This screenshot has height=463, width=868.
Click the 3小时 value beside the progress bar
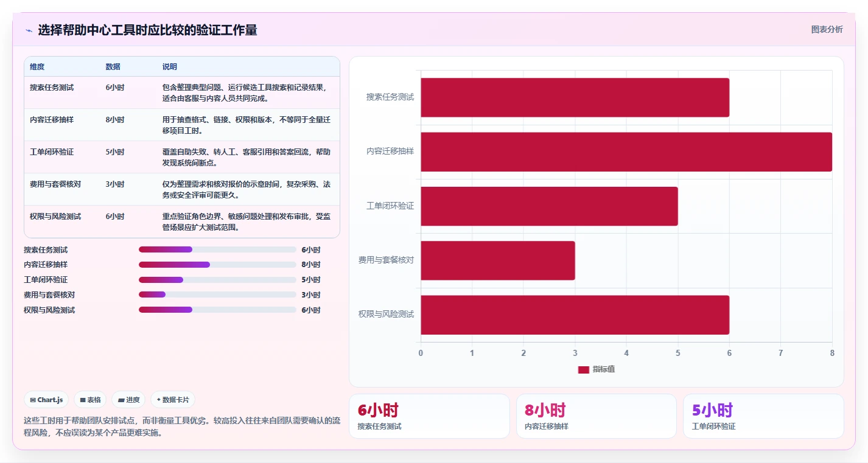coord(311,295)
